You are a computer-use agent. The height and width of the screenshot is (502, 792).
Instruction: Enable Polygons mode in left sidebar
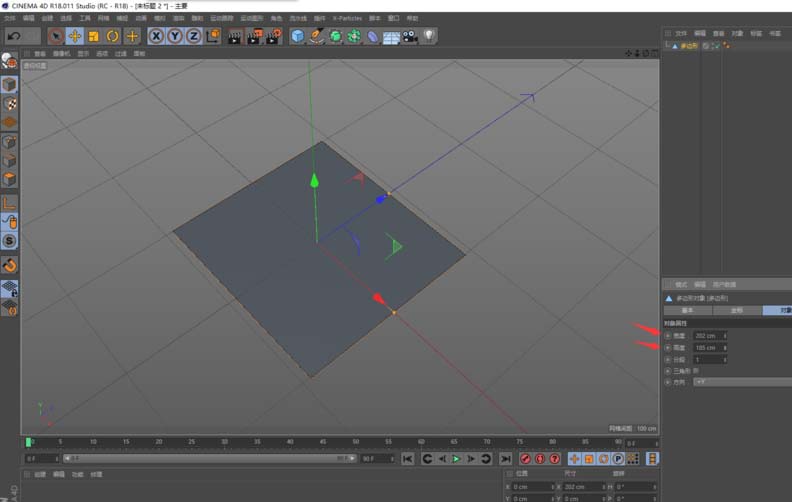[9, 179]
